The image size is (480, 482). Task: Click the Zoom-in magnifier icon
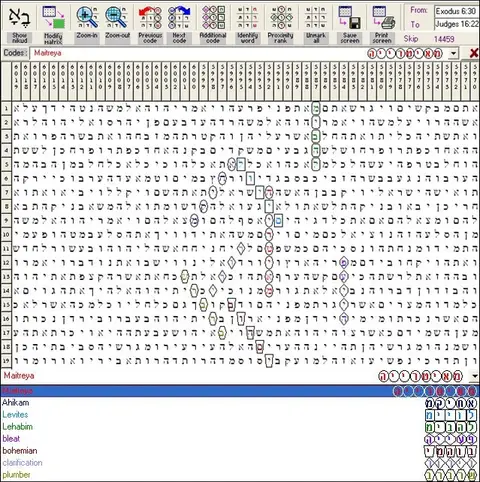click(87, 17)
